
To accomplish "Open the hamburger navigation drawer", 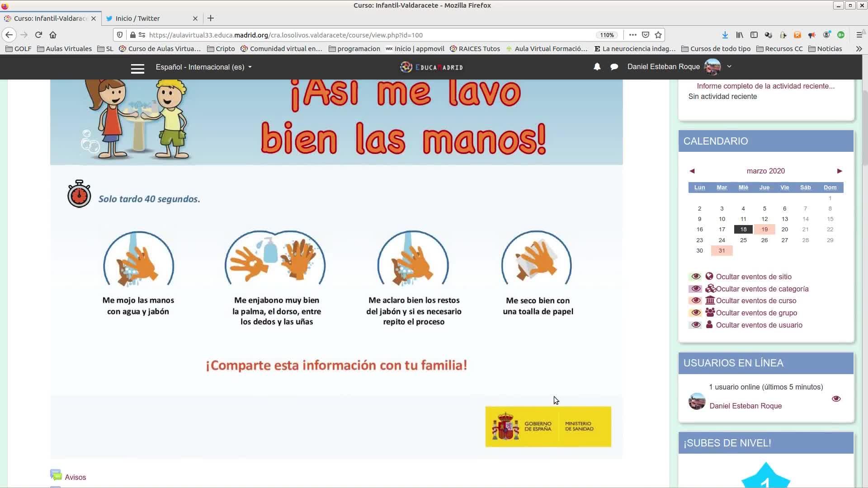I will click(137, 68).
